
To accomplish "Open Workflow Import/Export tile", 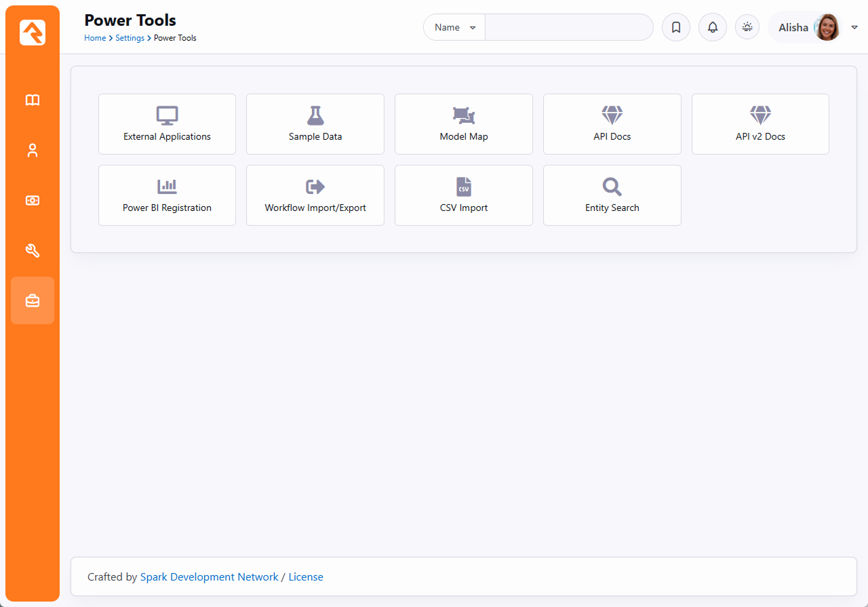I will click(315, 195).
